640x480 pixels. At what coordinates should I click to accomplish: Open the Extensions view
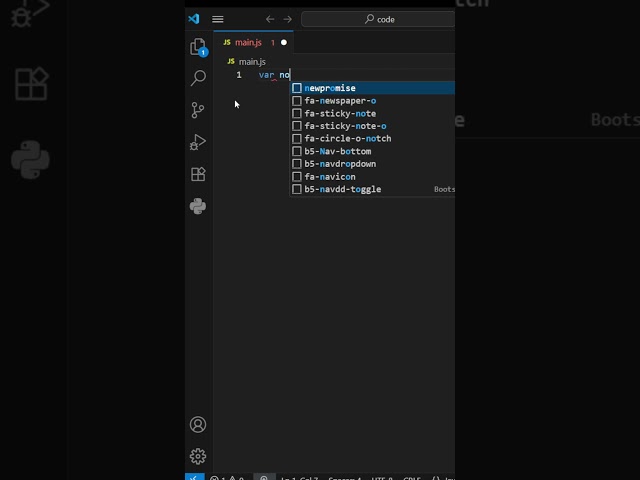click(198, 174)
